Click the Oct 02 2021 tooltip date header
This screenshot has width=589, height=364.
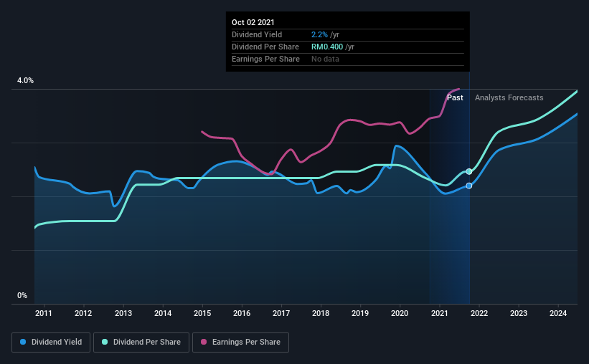[253, 22]
